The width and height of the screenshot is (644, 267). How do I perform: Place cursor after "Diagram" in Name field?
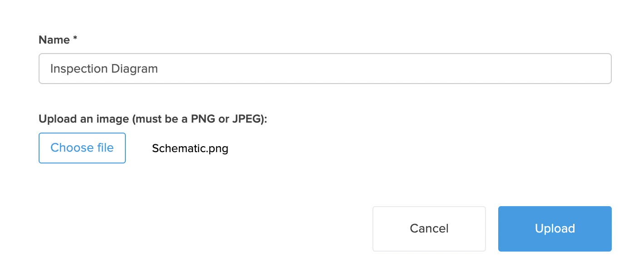tap(159, 69)
